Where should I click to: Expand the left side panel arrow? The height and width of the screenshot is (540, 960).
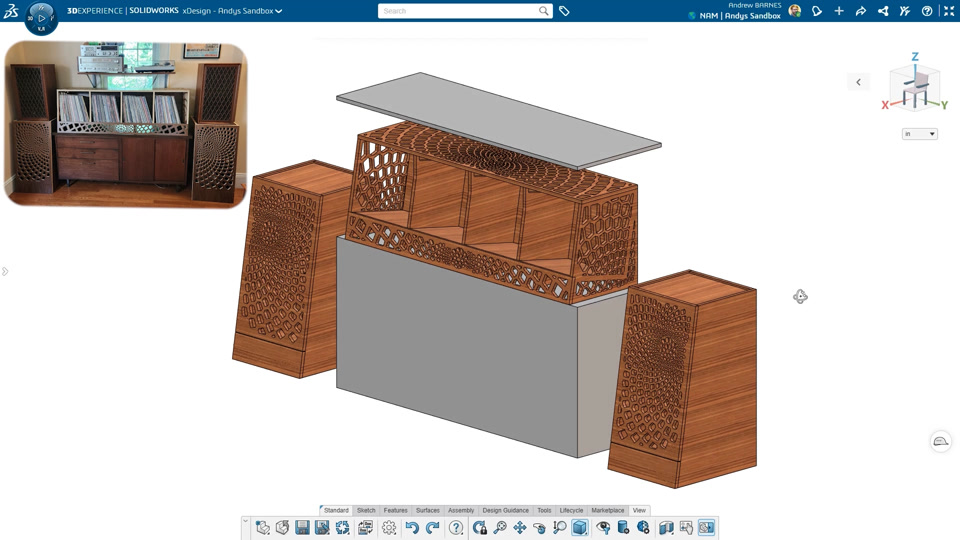(x=5, y=271)
